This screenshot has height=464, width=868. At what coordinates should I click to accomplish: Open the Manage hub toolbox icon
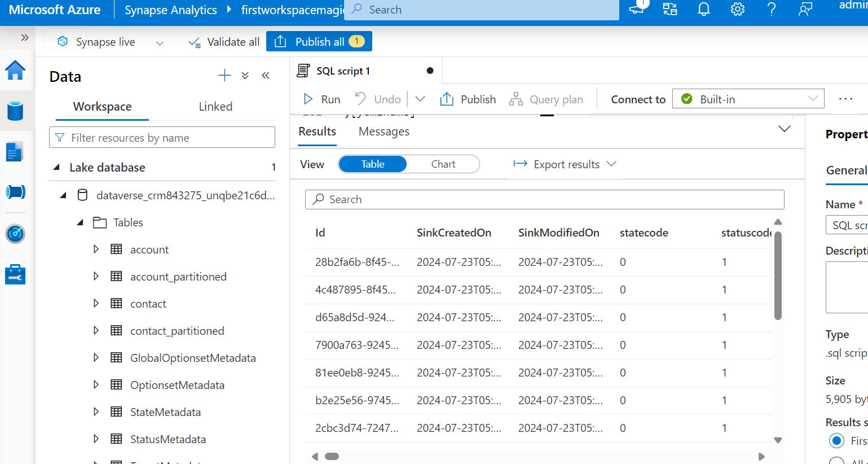point(15,274)
